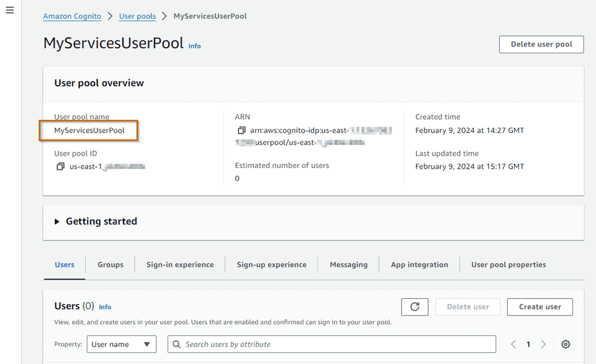Switch to the Sign-up experience tab
Image resolution: width=596 pixels, height=364 pixels.
pyautogui.click(x=271, y=265)
